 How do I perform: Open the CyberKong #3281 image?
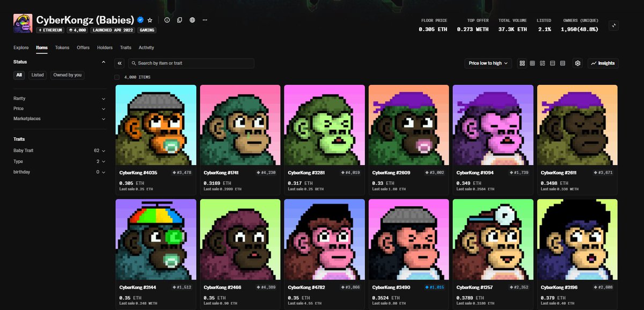(x=325, y=125)
